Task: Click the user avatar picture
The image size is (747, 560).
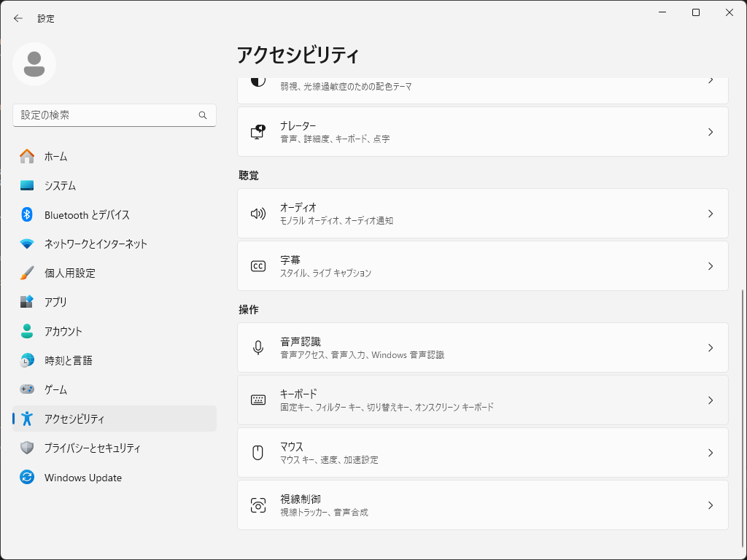Action: coord(34,64)
